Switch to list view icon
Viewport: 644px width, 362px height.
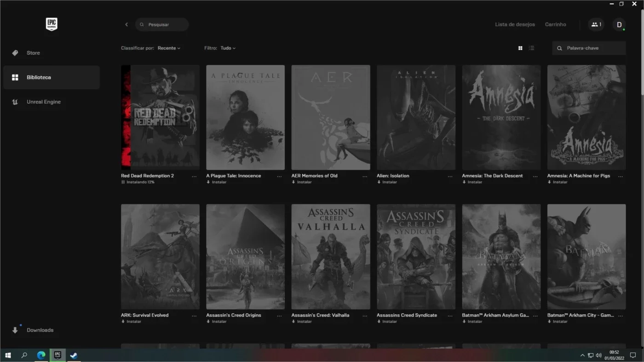[x=531, y=48]
